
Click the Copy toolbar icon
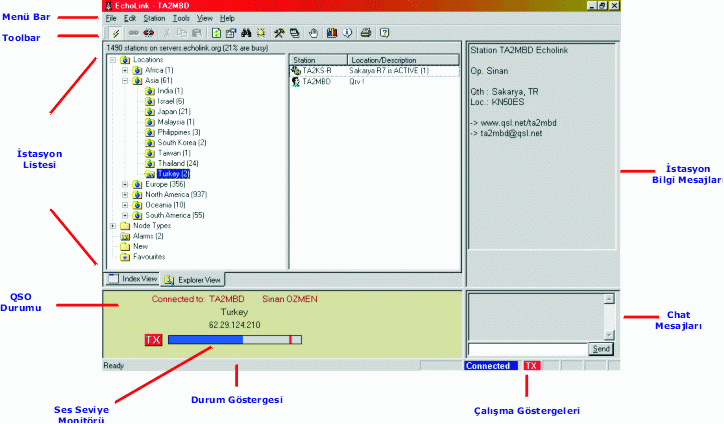182,33
